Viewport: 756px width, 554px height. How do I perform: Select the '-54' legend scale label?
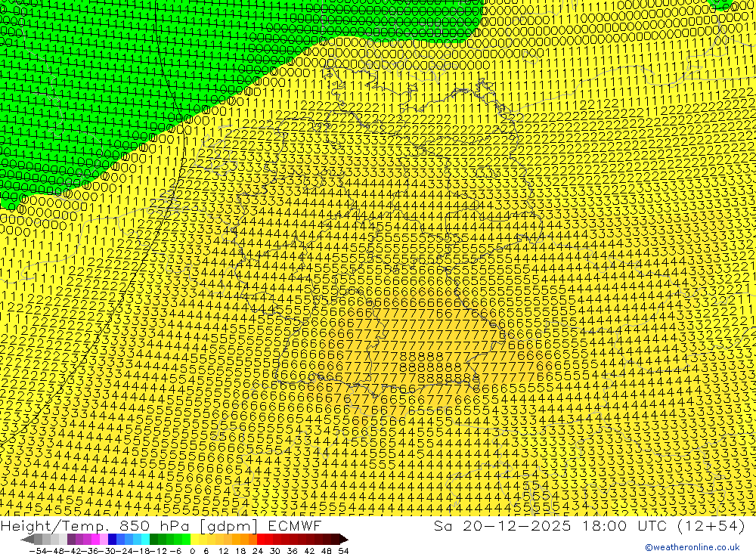[38, 551]
